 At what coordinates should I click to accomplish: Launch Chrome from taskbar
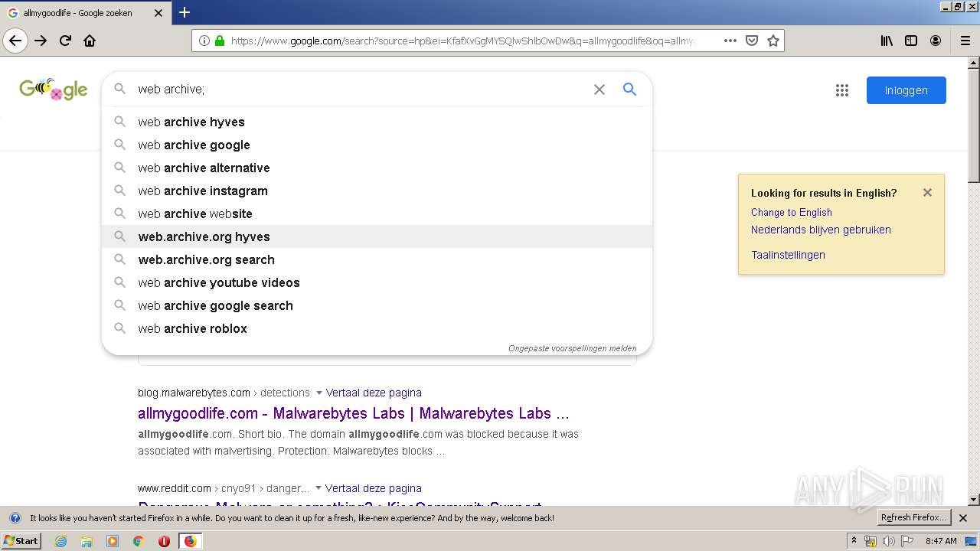(138, 541)
